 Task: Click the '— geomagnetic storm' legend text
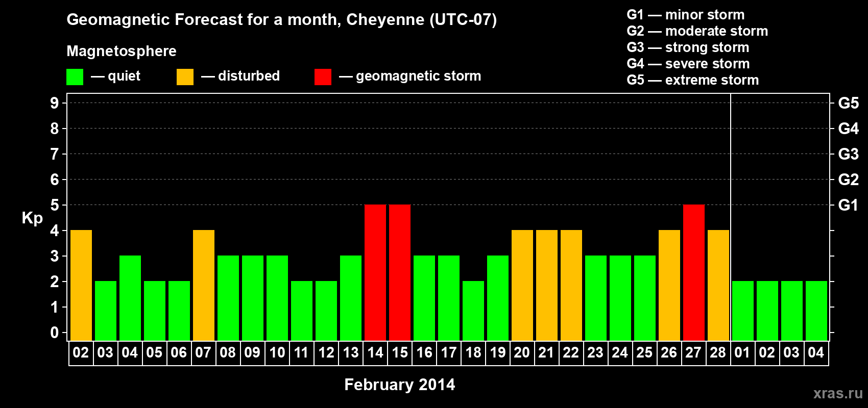(x=410, y=76)
